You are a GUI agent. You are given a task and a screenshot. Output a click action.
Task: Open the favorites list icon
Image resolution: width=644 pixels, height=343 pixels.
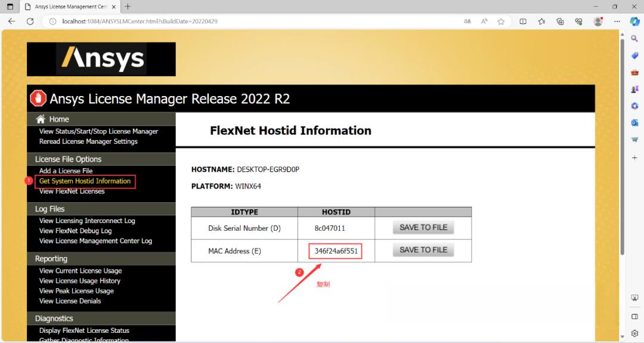point(541,21)
